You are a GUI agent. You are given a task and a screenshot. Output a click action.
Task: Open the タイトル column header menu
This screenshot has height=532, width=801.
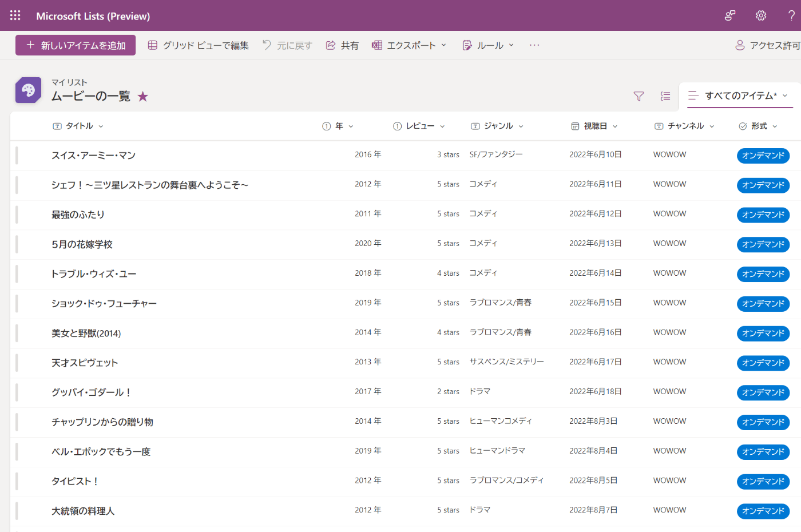[x=78, y=126]
